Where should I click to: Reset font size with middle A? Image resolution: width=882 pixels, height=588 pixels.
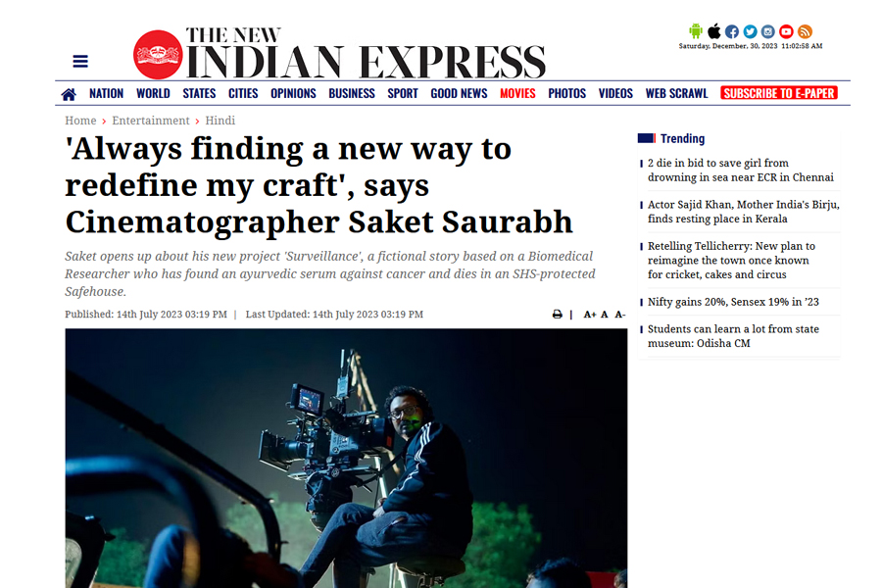click(x=604, y=315)
